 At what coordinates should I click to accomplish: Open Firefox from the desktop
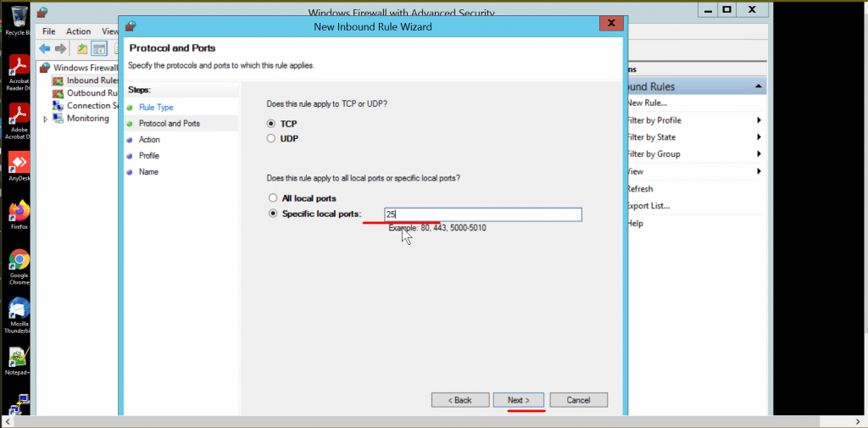[x=19, y=212]
